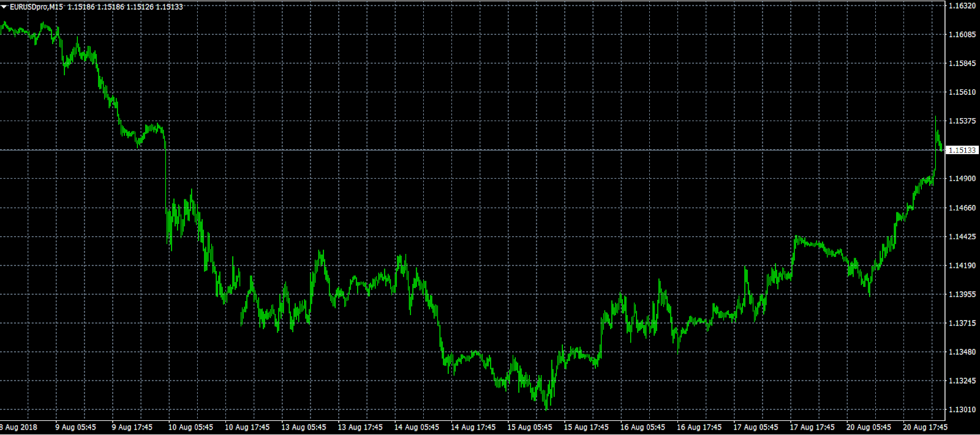The image size is (980, 435).
Task: Select time axis label 14 Aug 17:45
Action: (x=473, y=427)
